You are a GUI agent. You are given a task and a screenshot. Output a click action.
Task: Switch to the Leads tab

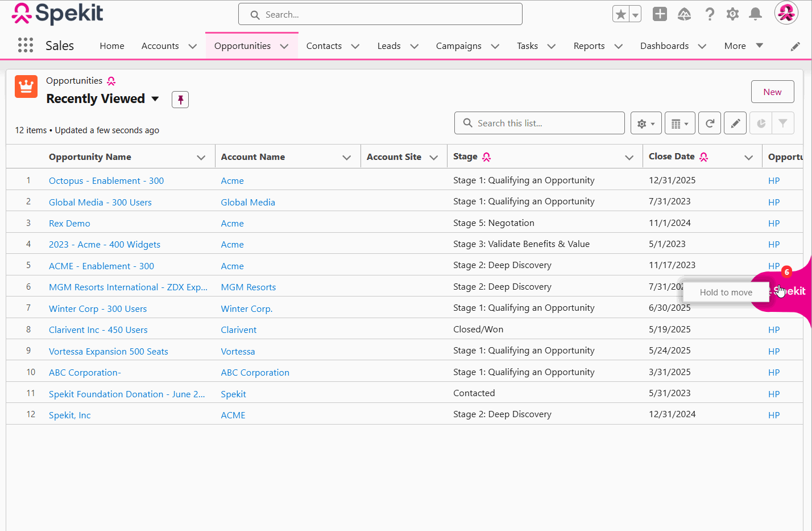click(389, 46)
